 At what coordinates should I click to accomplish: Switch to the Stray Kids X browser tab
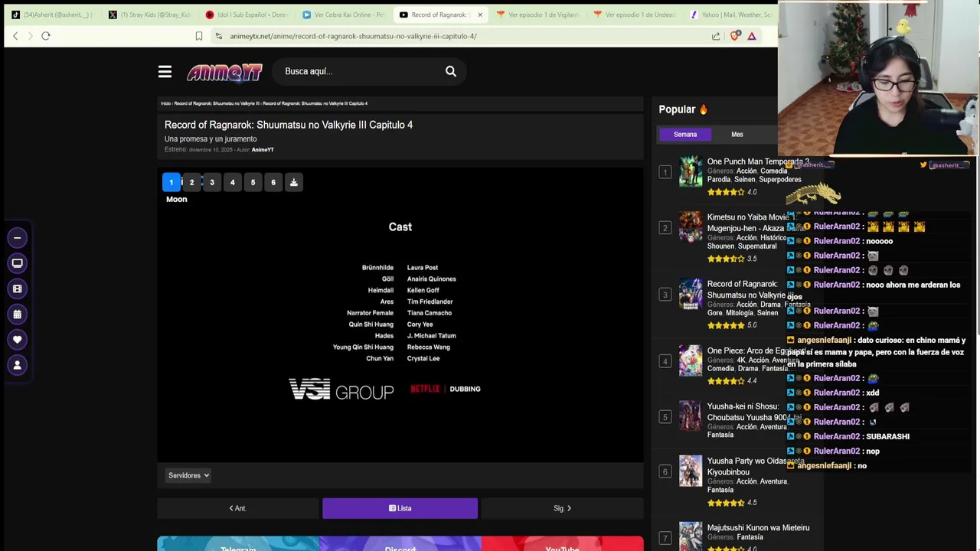(x=149, y=15)
